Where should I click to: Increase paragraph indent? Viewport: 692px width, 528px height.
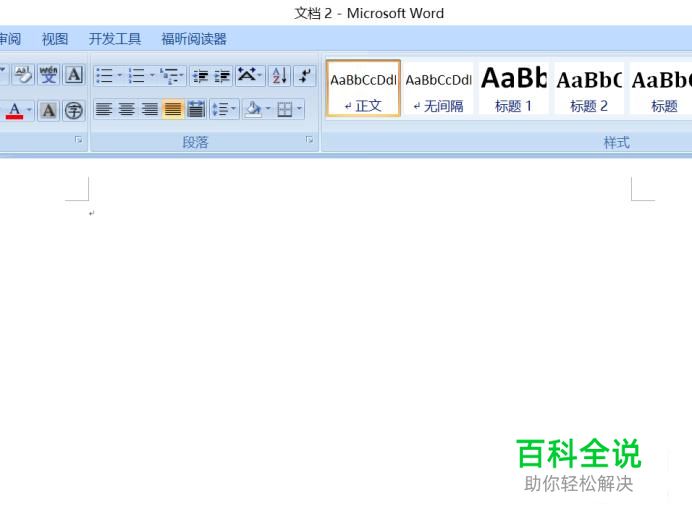pos(222,75)
